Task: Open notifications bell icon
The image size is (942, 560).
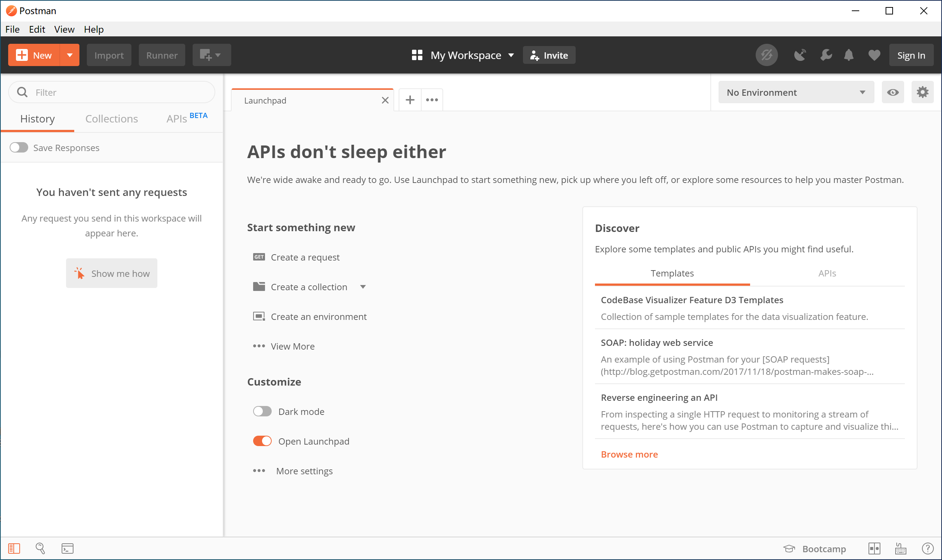Action: click(x=848, y=55)
